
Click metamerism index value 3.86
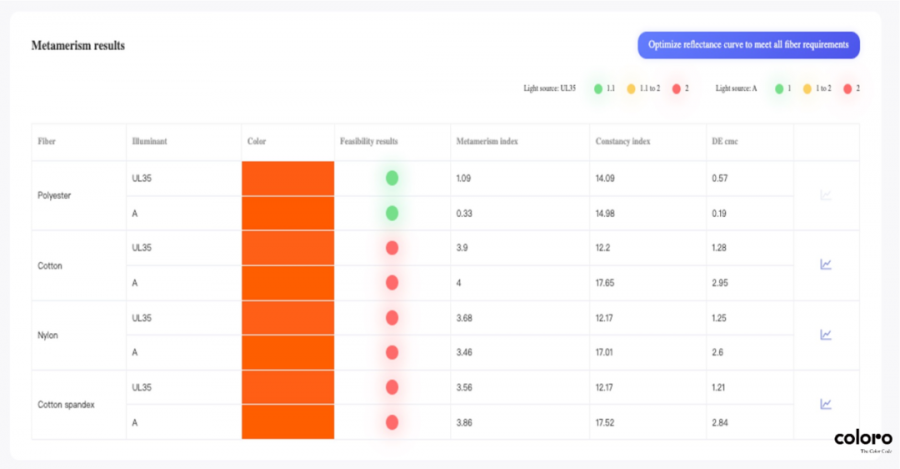(464, 423)
